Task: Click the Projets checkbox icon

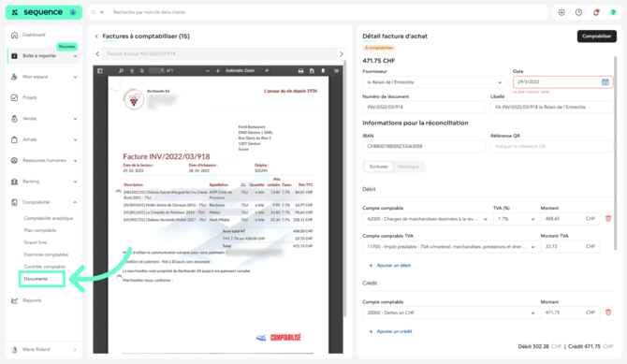Action: click(x=14, y=97)
